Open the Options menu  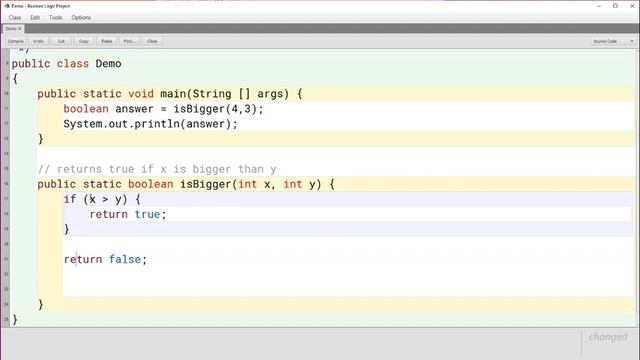pyautogui.click(x=81, y=18)
